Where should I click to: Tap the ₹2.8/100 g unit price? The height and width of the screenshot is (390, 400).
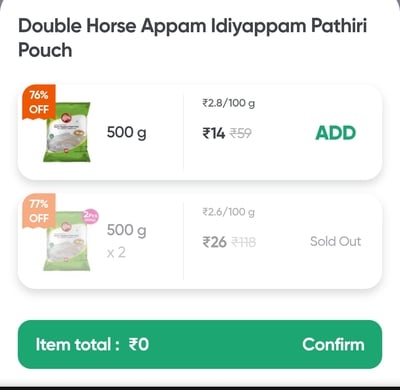[x=229, y=103]
